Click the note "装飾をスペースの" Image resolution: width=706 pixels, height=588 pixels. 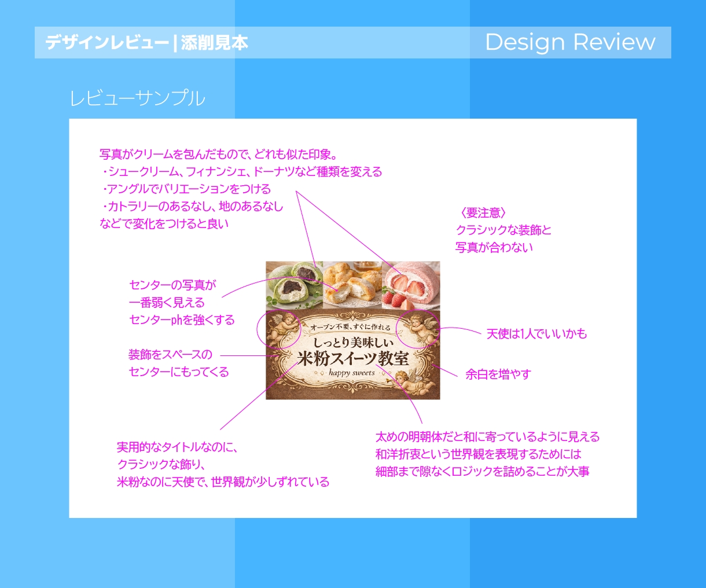tap(171, 355)
